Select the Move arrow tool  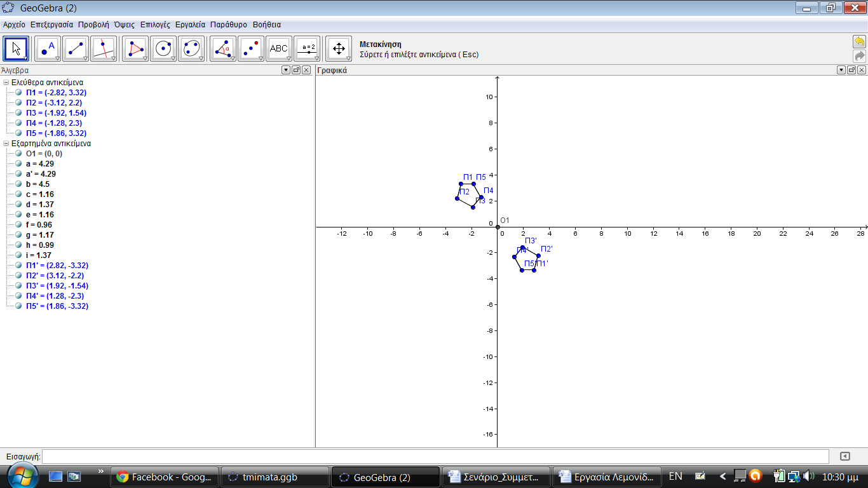click(16, 48)
